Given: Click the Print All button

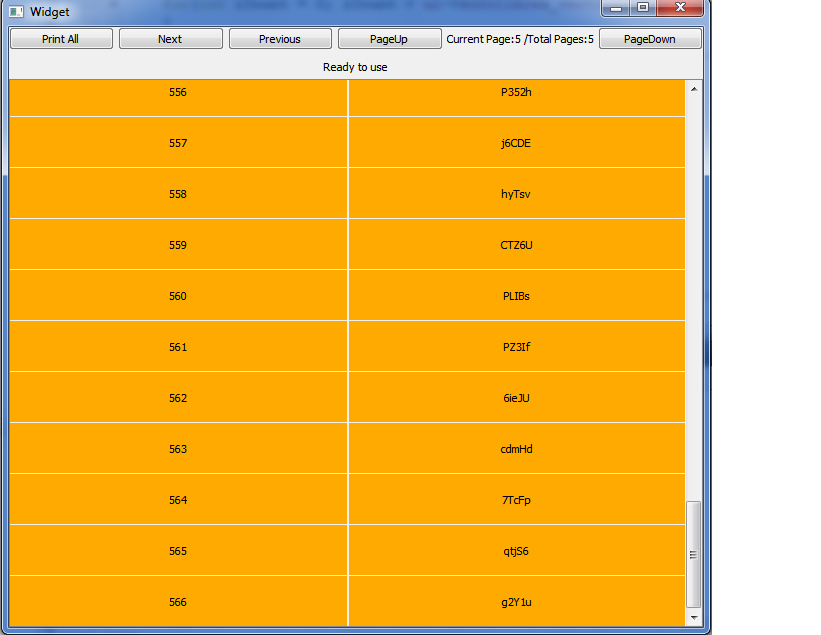Looking at the screenshot, I should pos(60,39).
